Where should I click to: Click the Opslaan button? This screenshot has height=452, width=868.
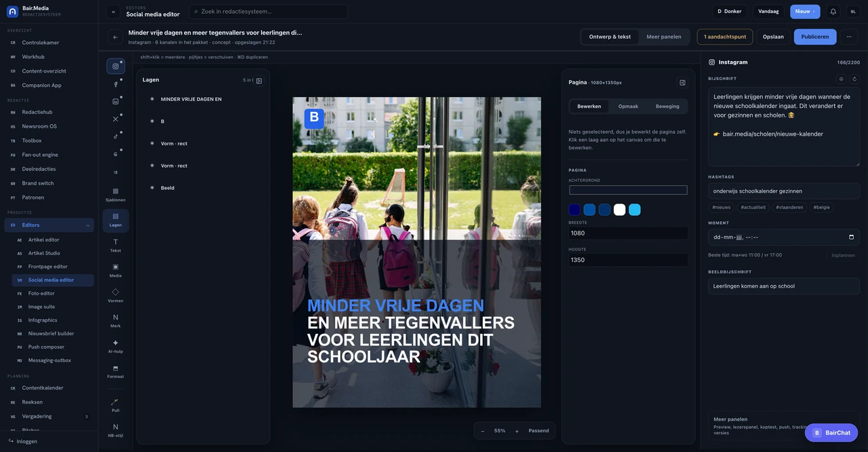click(773, 37)
